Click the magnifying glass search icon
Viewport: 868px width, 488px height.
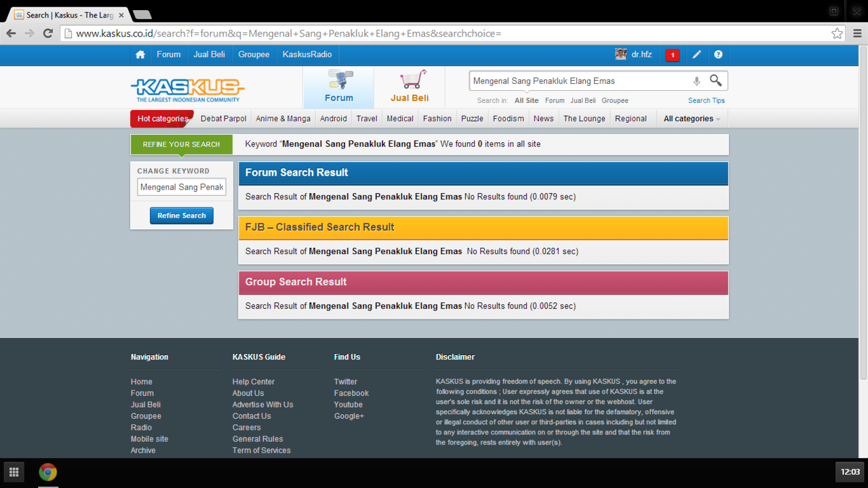click(715, 81)
